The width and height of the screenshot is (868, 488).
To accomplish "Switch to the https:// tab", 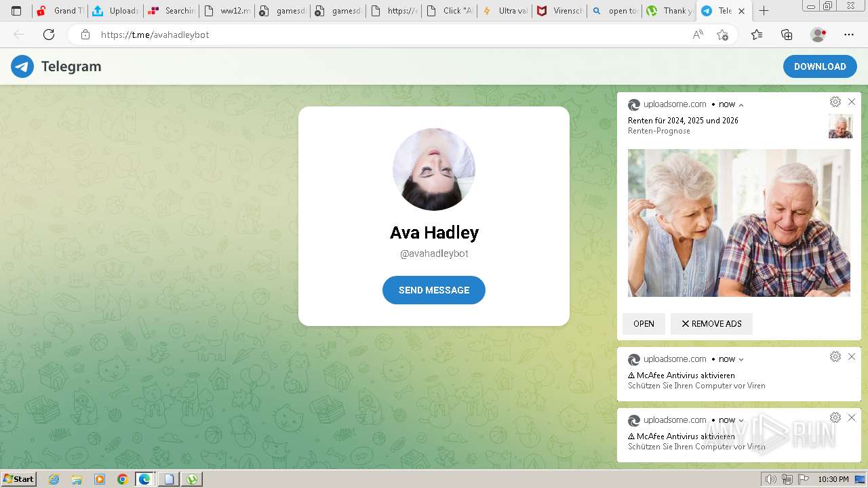I will 393,11.
